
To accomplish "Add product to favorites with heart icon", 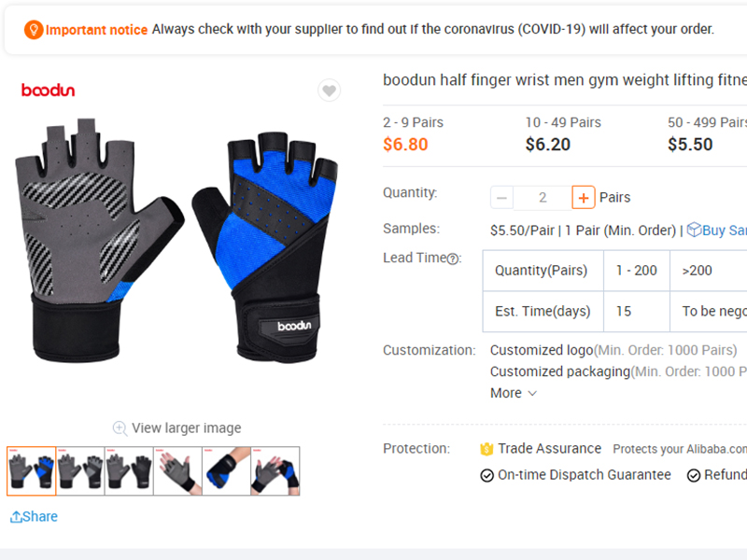I will [x=330, y=90].
